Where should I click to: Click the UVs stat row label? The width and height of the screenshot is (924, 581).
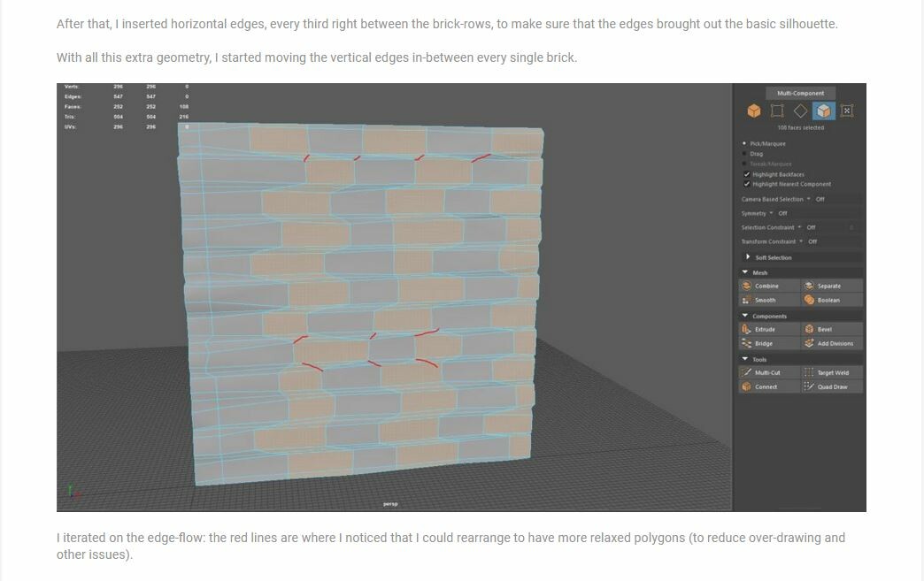coord(70,126)
